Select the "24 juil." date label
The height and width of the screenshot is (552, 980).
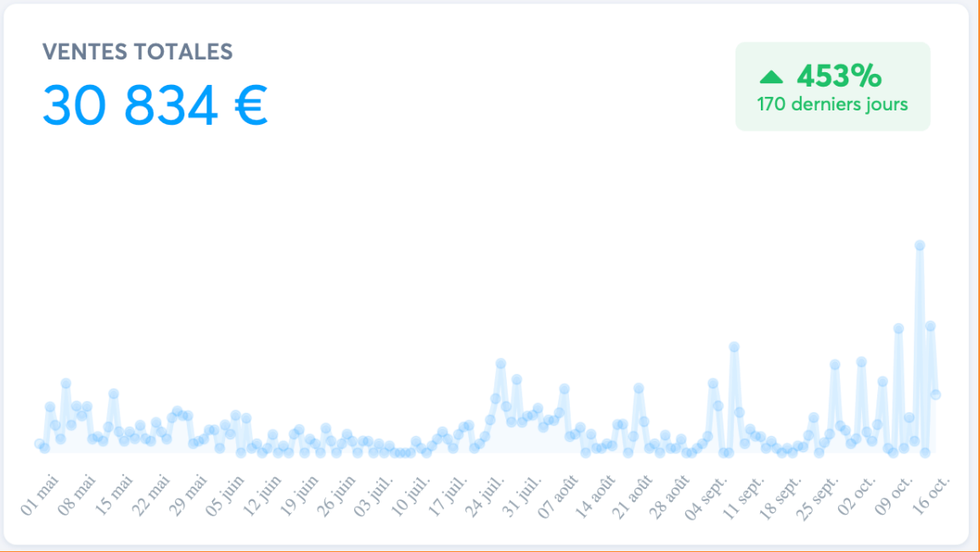(x=485, y=497)
